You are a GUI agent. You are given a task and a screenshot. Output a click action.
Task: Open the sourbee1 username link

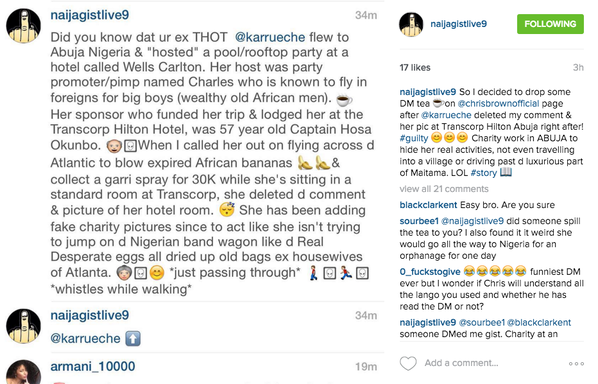coord(419,221)
